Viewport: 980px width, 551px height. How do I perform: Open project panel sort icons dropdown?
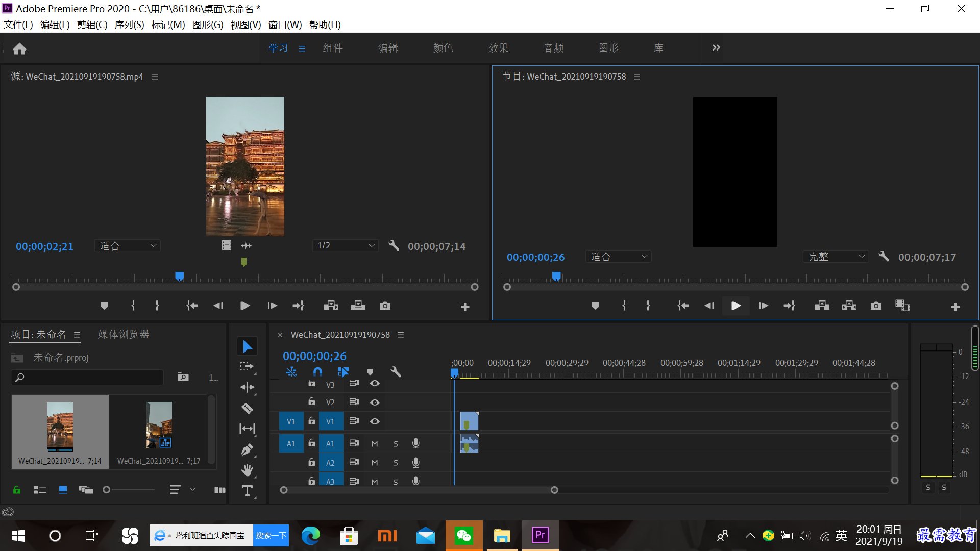pos(182,490)
